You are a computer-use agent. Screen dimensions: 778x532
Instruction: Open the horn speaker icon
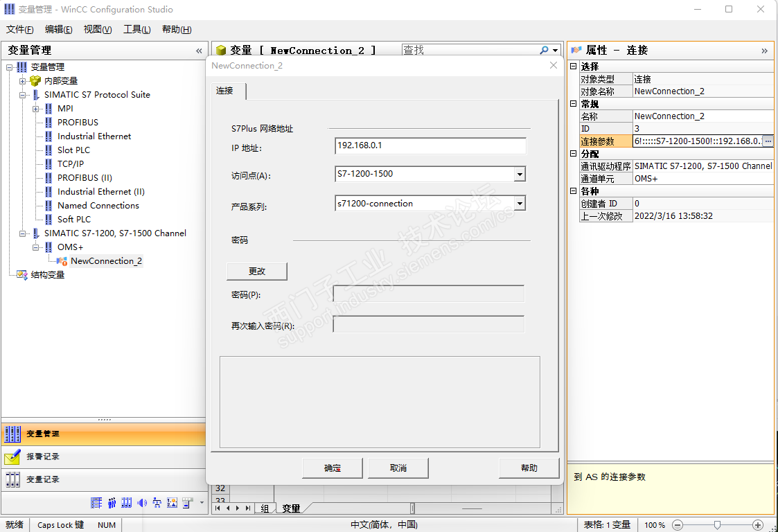[x=142, y=503]
